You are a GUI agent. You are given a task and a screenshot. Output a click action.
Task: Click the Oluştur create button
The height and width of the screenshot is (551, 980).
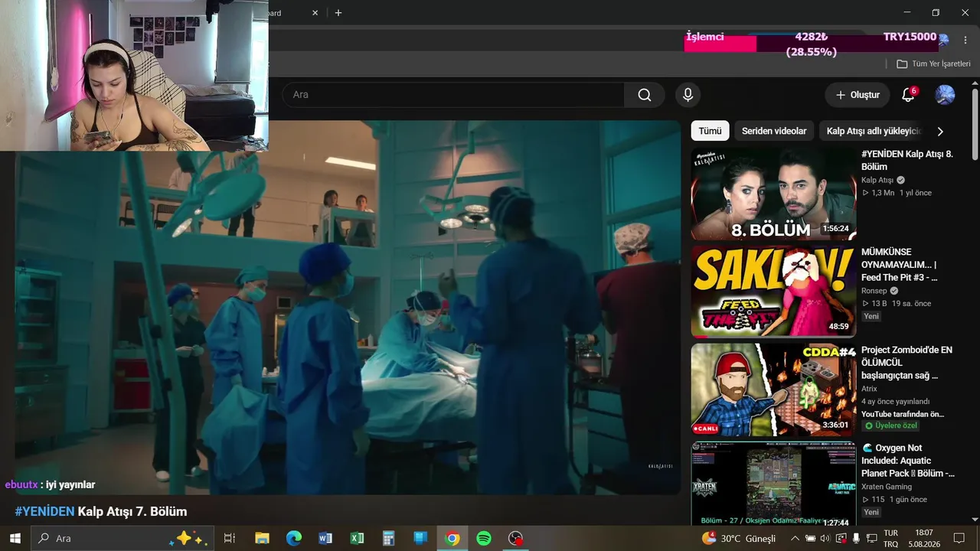tap(857, 95)
